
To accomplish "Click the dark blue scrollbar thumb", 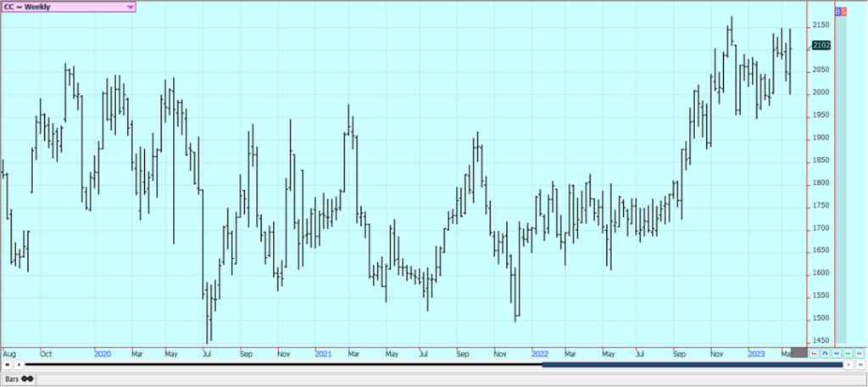I will pos(692,365).
